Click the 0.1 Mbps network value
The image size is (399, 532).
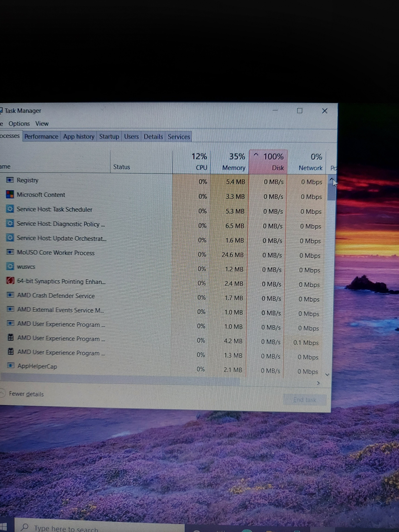coord(306,343)
